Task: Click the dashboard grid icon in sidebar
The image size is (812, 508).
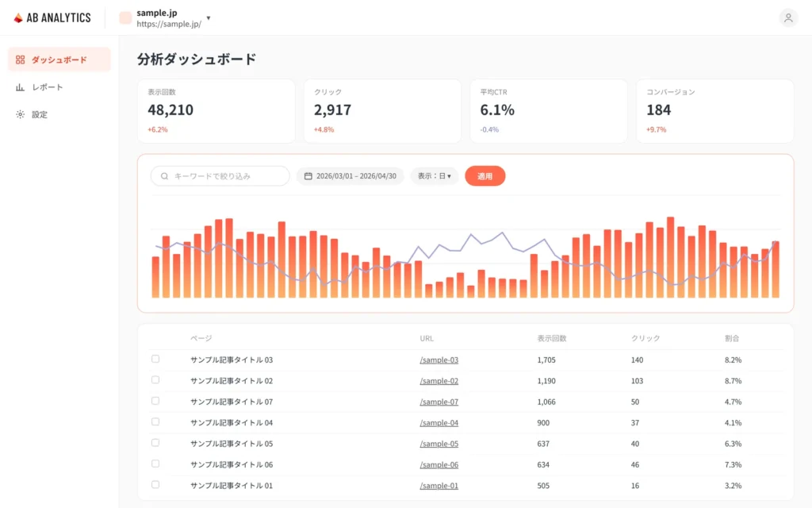Action: coord(20,60)
